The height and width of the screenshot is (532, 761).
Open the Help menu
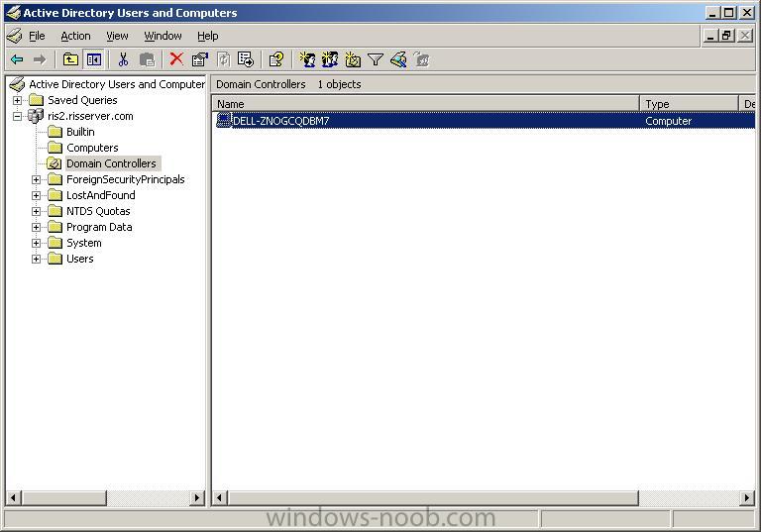pos(208,36)
